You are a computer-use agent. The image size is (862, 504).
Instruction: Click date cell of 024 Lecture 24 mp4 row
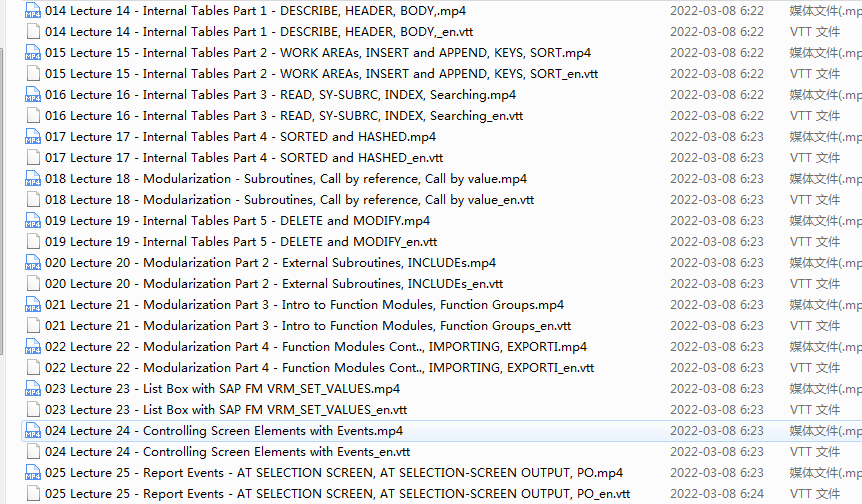point(717,430)
